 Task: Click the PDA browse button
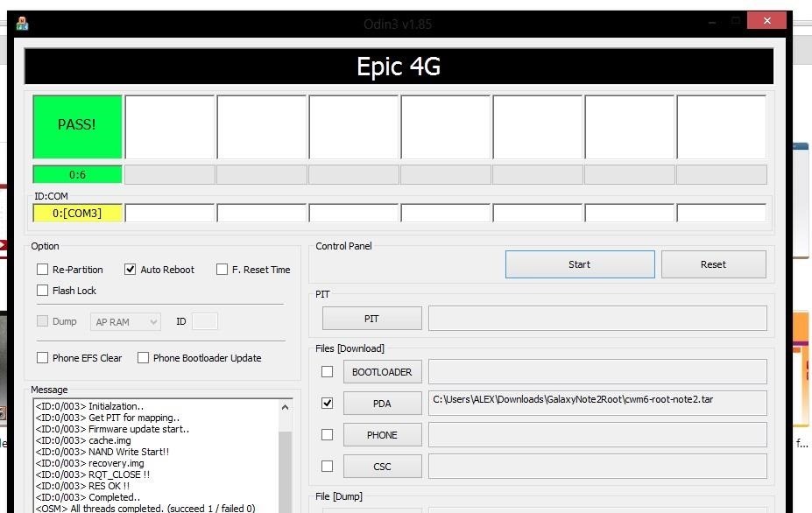[x=382, y=404]
